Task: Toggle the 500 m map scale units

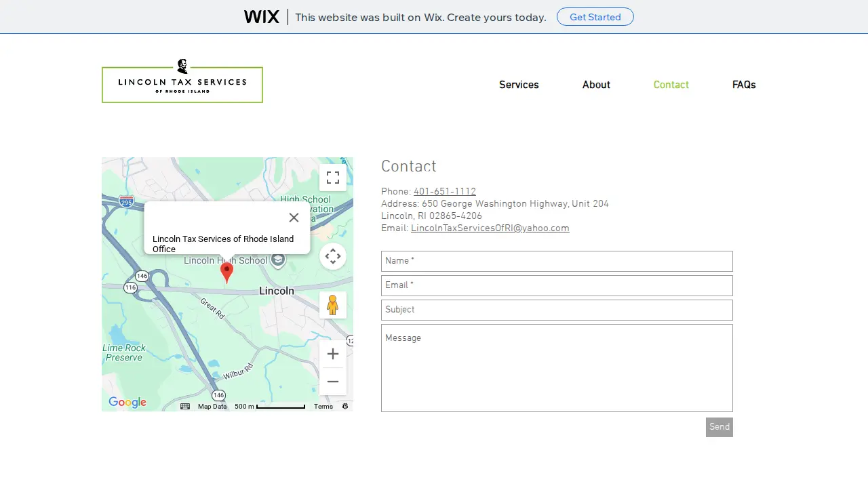Action: (270, 407)
